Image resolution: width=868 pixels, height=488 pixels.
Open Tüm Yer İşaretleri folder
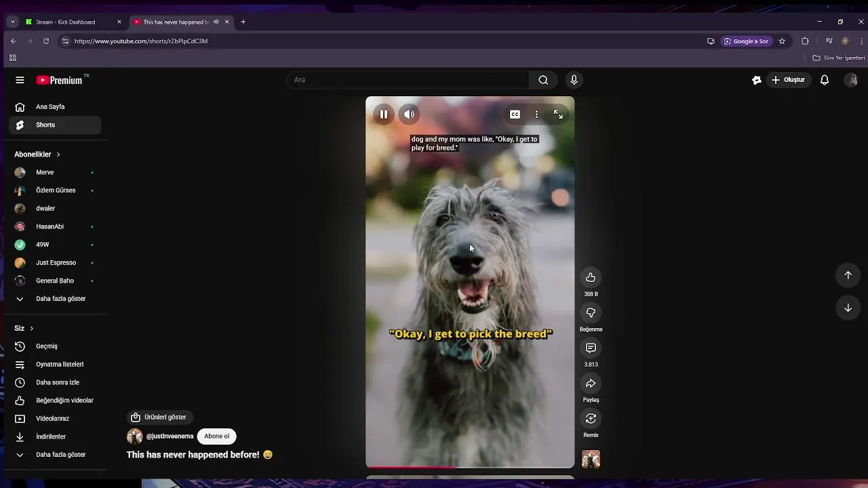point(839,58)
